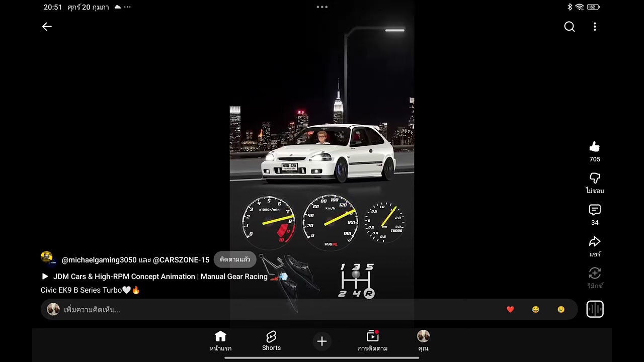Viewport: 644px width, 362px height.
Task: Open the @michaelgaming3050 and @CARSZONE-15 channel link
Action: tap(135, 260)
